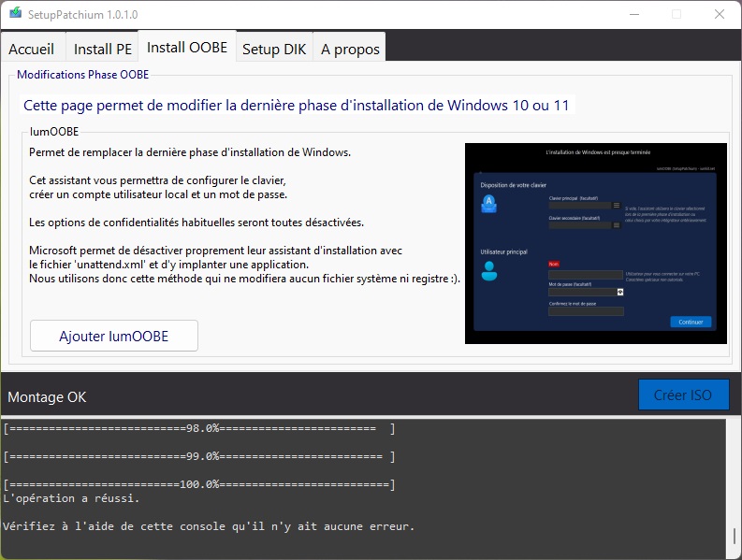Click the 'L'opération a réussi.' console line
742x560 pixels.
(71, 498)
